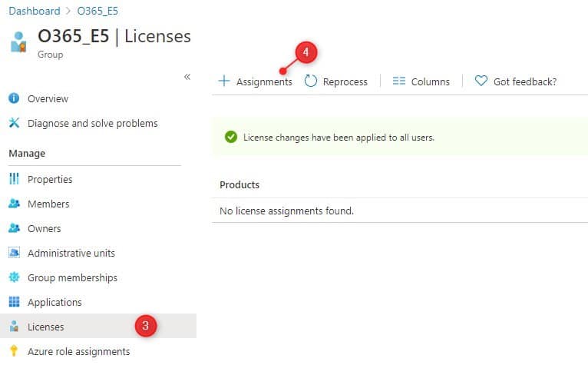
Task: Click the Properties bars icon
Action: click(x=14, y=179)
